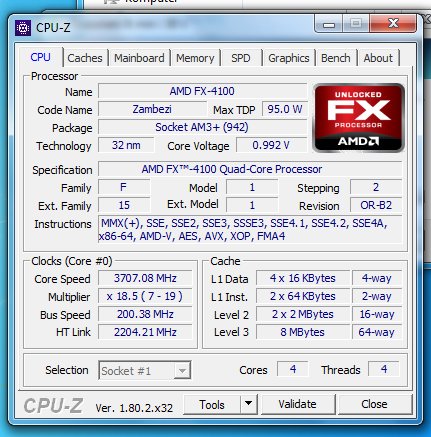This screenshot has height=437, width=431.
Task: Minimize the CPU-Z window
Action: (x=329, y=24)
